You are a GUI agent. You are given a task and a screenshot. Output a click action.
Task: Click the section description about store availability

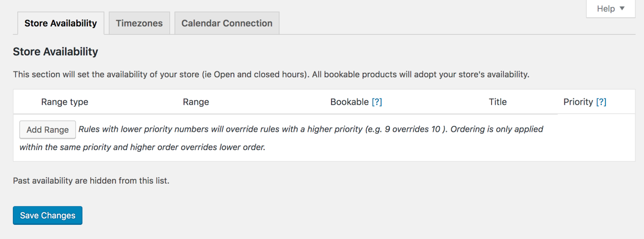click(x=271, y=74)
